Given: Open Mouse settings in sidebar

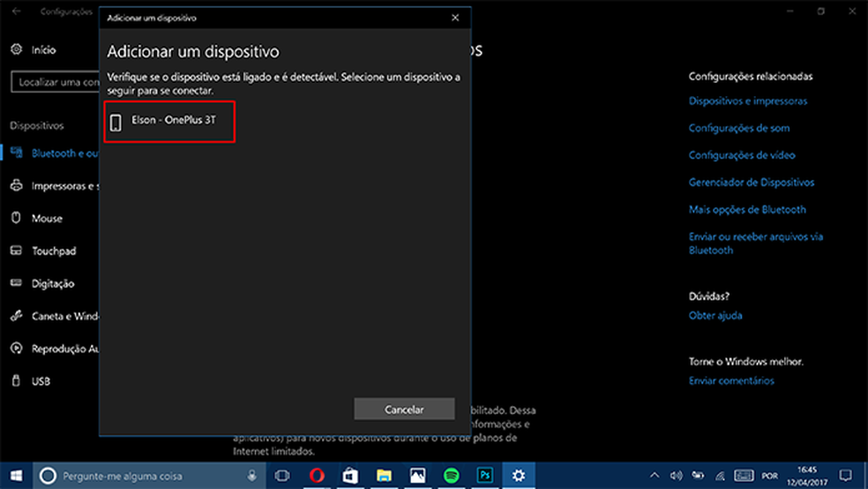Looking at the screenshot, I should pos(47,218).
